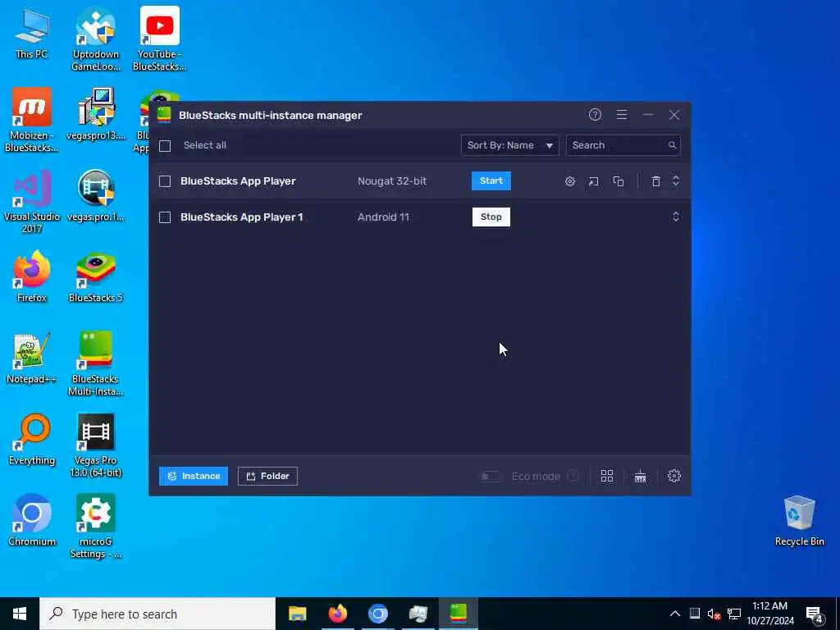This screenshot has height=630, width=840.
Task: Toggle the Eco mode switch
Action: coord(491,477)
